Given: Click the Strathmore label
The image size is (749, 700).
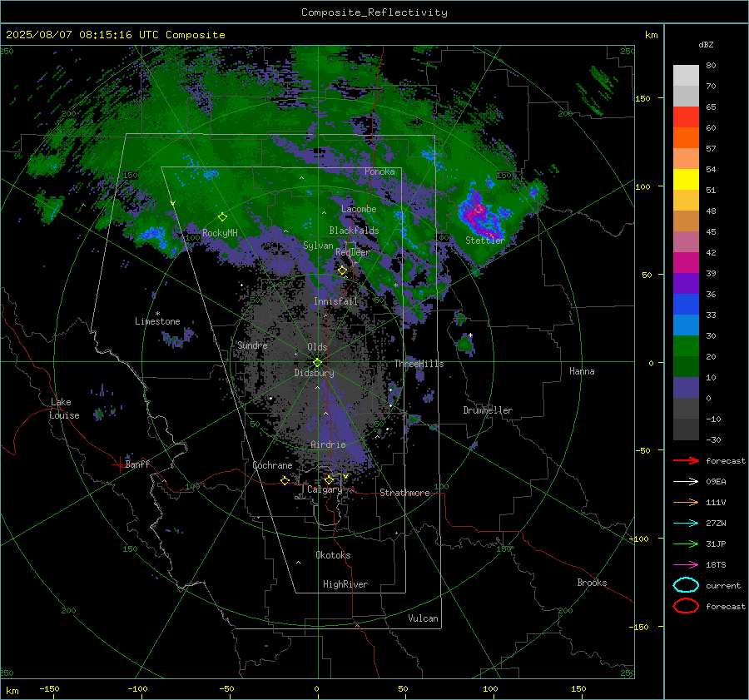Looking at the screenshot, I should (404, 493).
